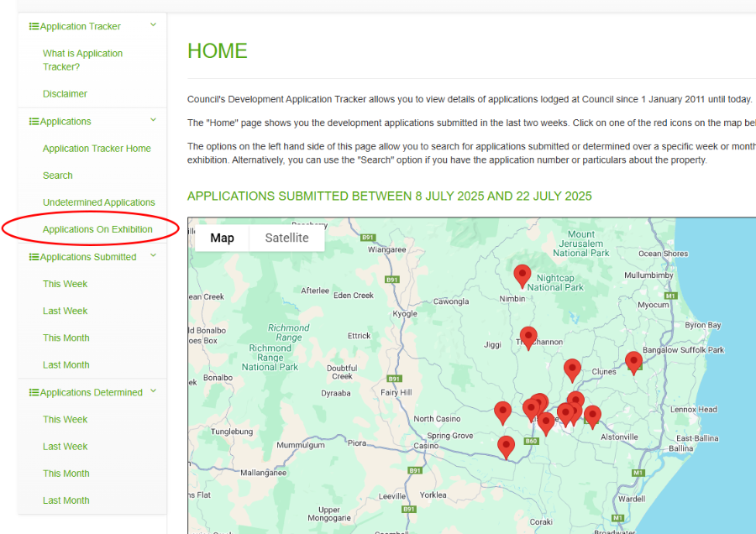Click the Lennox Head label on the map
Screen dimensions: 756x534
click(x=693, y=410)
